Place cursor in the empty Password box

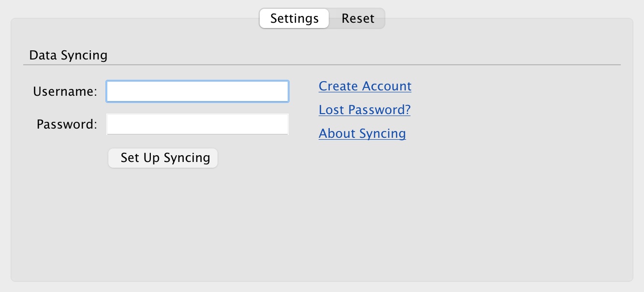click(x=197, y=124)
